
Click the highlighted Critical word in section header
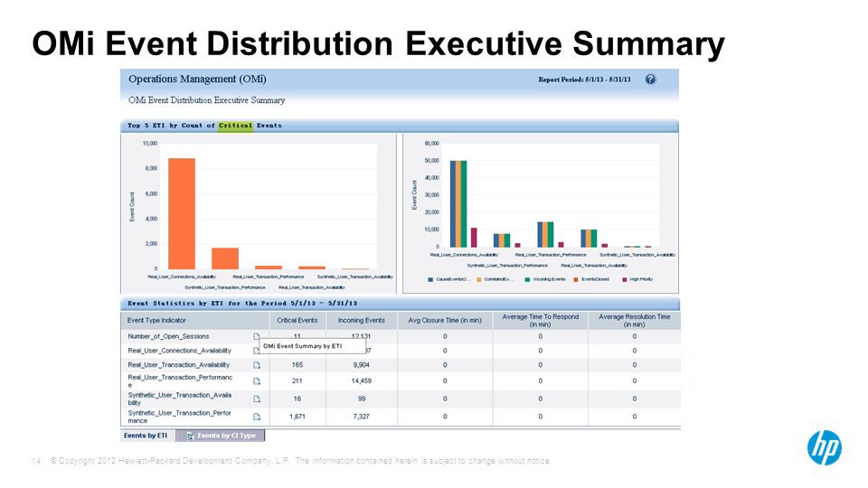[235, 126]
